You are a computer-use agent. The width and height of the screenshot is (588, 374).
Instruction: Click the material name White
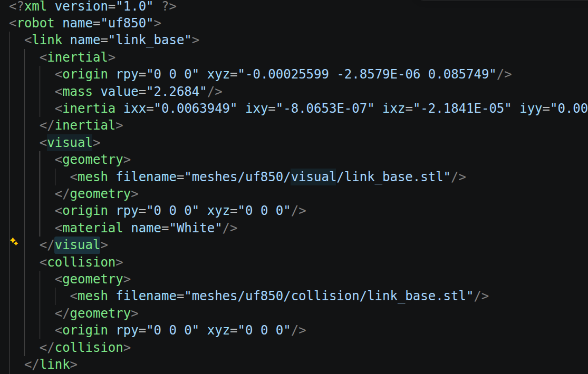195,228
